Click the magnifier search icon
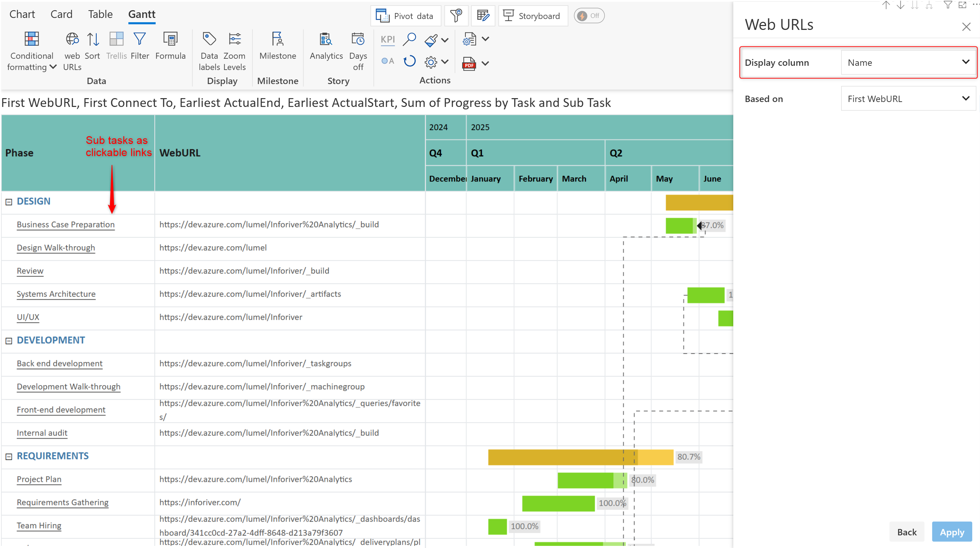This screenshot has width=980, height=548. click(x=410, y=39)
